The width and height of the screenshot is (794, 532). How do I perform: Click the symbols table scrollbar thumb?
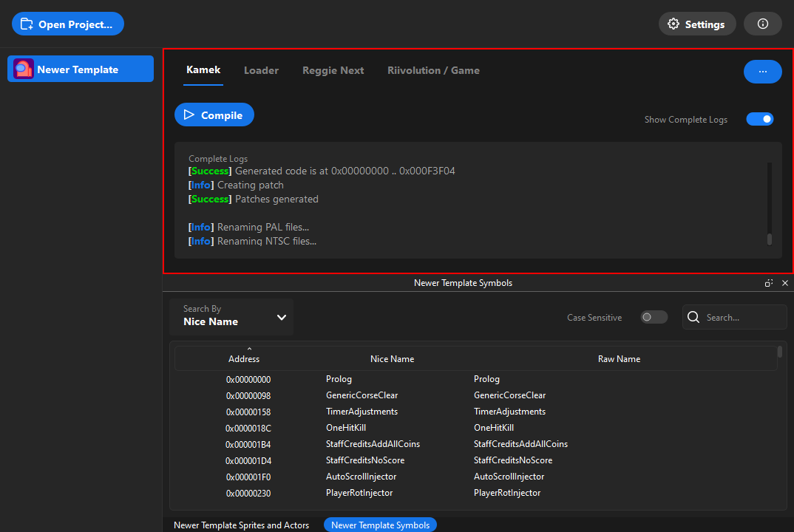click(x=780, y=351)
